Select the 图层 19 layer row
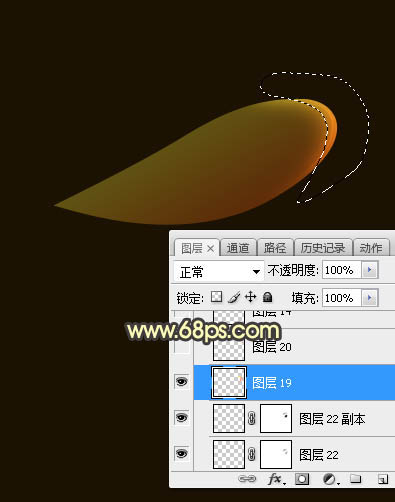This screenshot has height=502, width=395. click(x=294, y=382)
